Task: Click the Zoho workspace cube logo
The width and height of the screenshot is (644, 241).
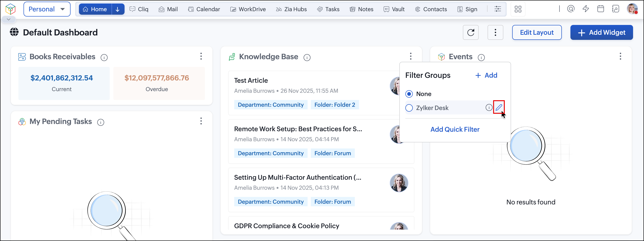Action: (10, 9)
